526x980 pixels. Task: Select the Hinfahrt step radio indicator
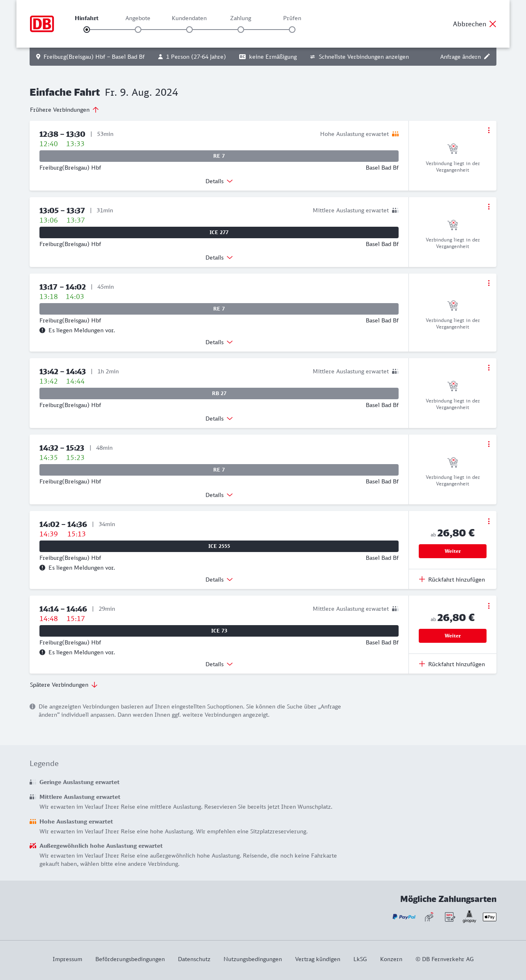(x=87, y=30)
